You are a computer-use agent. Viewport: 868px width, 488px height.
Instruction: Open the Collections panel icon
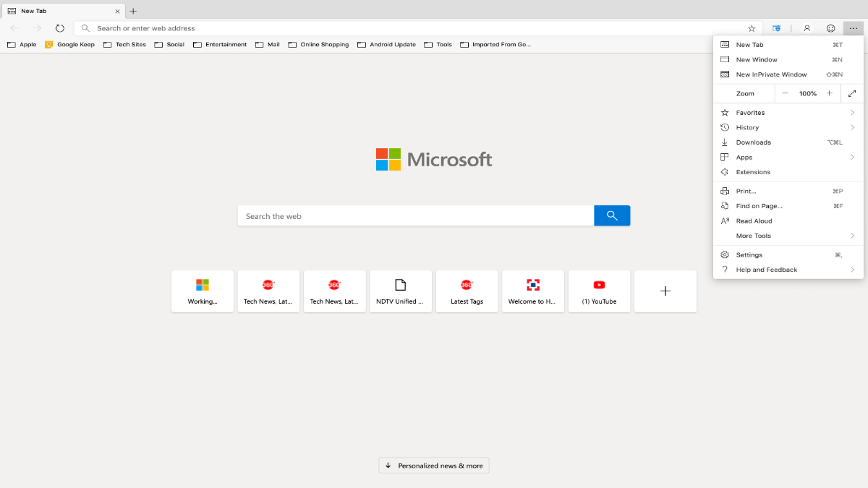click(x=777, y=27)
